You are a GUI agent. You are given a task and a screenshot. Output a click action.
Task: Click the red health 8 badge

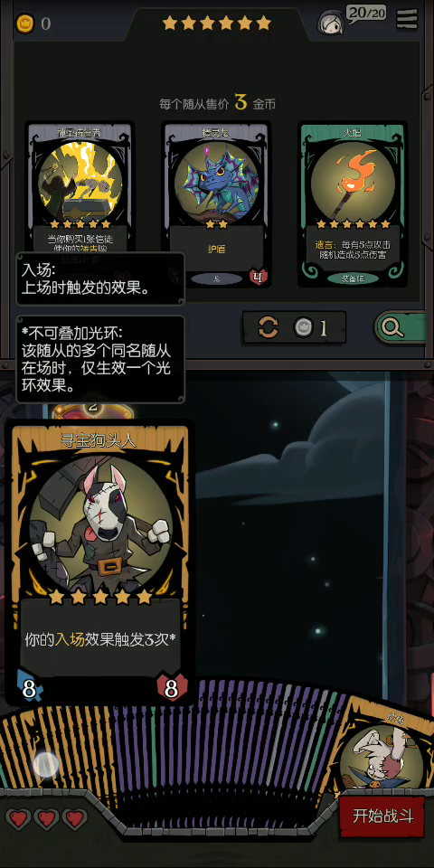point(171,688)
